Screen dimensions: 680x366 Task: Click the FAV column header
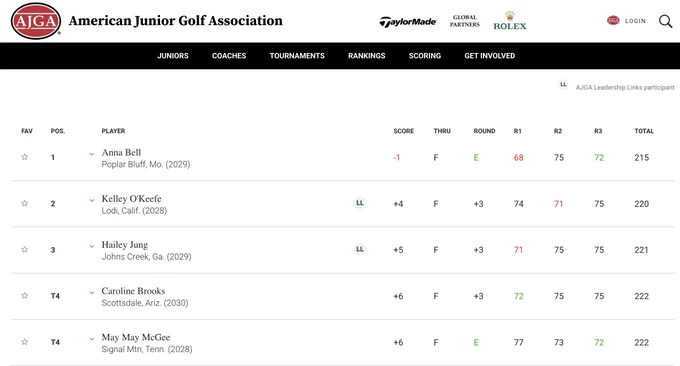27,131
